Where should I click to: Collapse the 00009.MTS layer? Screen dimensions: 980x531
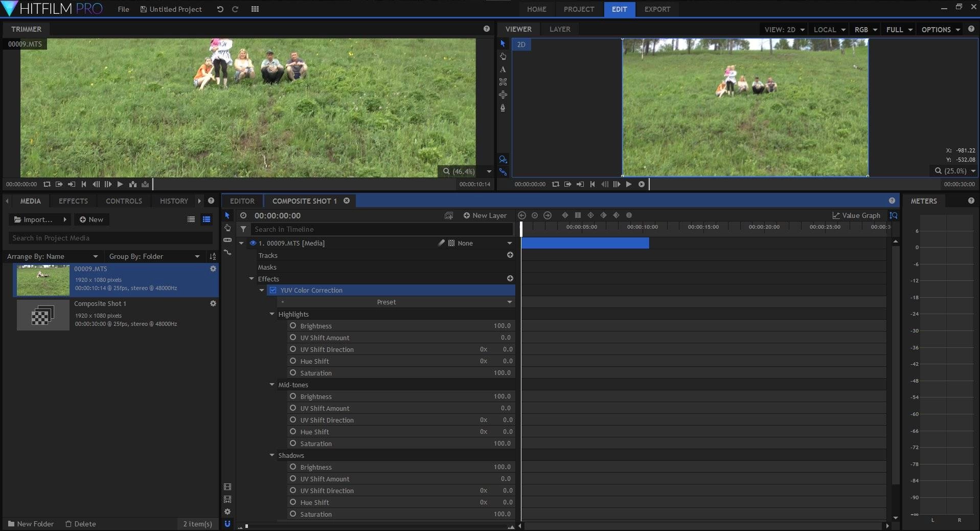241,243
